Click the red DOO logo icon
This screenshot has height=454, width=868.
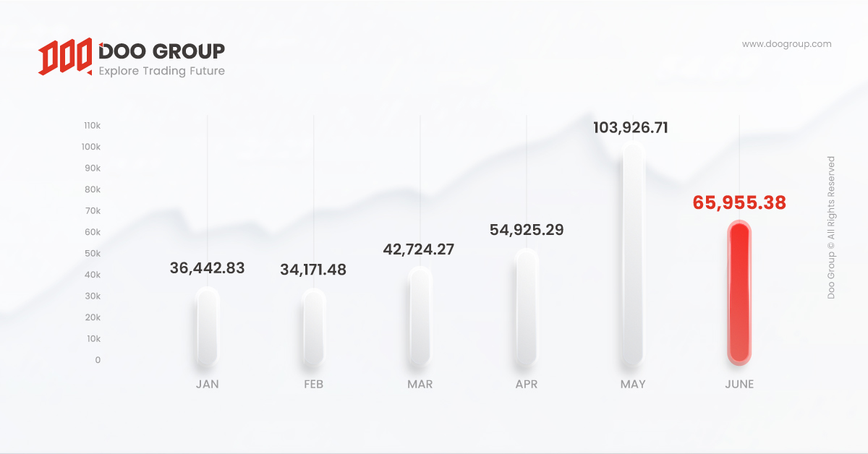[66, 58]
